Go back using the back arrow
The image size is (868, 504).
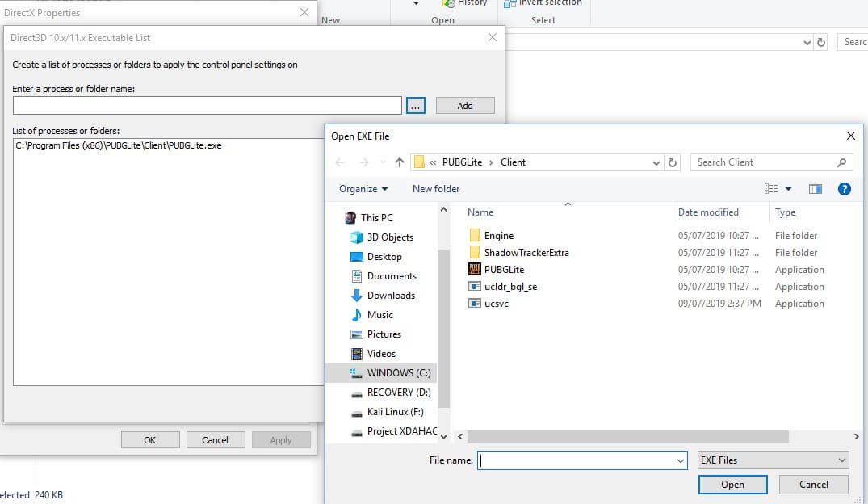tap(340, 162)
